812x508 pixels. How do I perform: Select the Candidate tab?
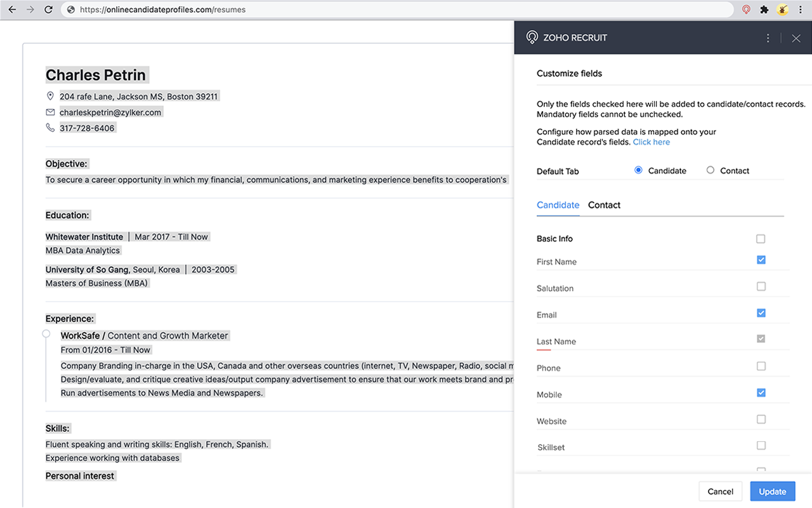tap(558, 204)
